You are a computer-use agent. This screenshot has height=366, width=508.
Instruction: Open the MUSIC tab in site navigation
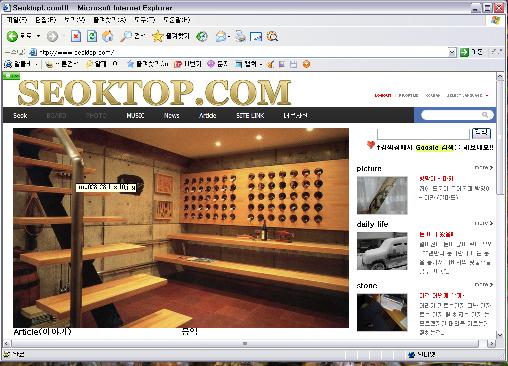[x=135, y=115]
